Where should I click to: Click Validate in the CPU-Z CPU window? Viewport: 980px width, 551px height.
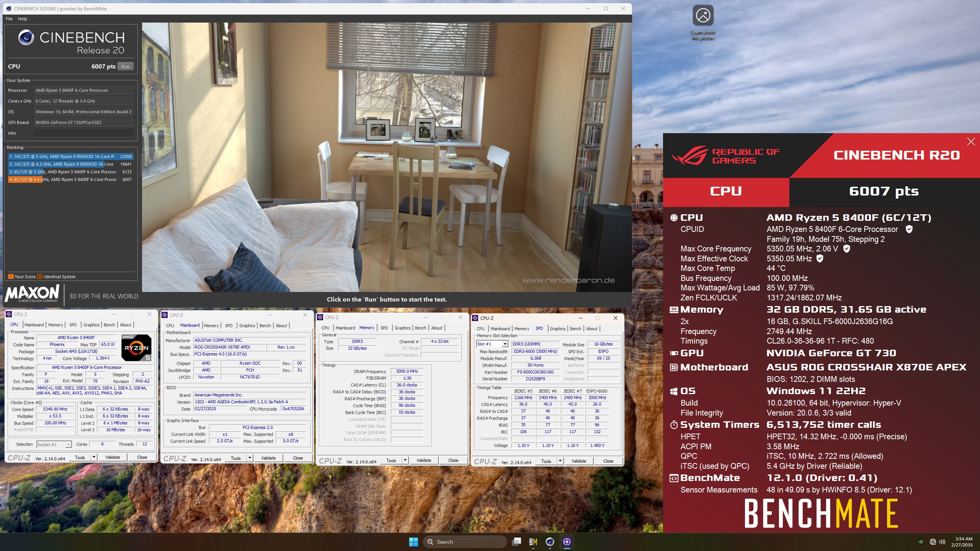[x=113, y=457]
